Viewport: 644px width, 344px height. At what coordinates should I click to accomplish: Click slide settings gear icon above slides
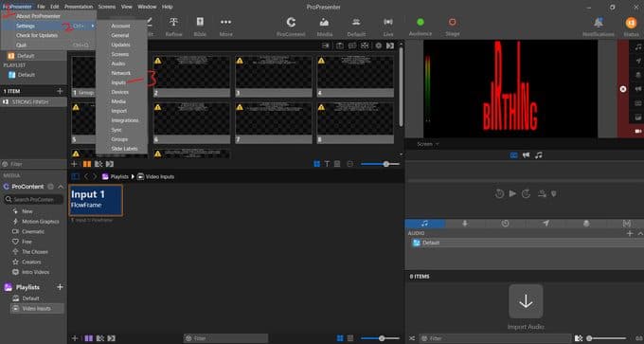click(x=378, y=45)
